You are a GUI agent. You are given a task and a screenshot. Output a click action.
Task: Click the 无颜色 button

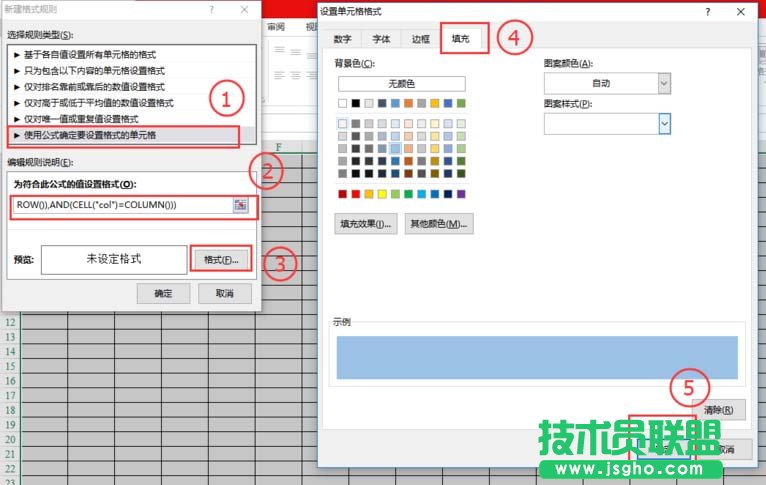pos(402,84)
